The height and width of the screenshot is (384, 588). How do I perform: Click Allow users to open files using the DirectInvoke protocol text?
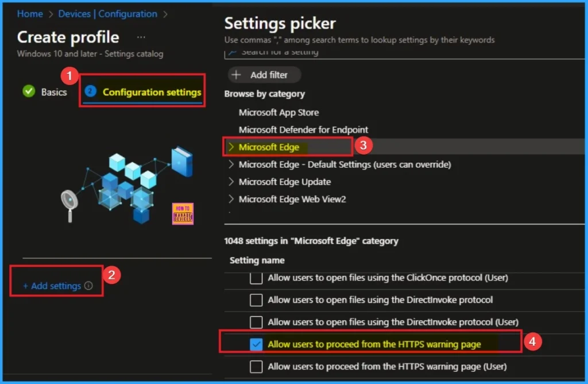380,300
